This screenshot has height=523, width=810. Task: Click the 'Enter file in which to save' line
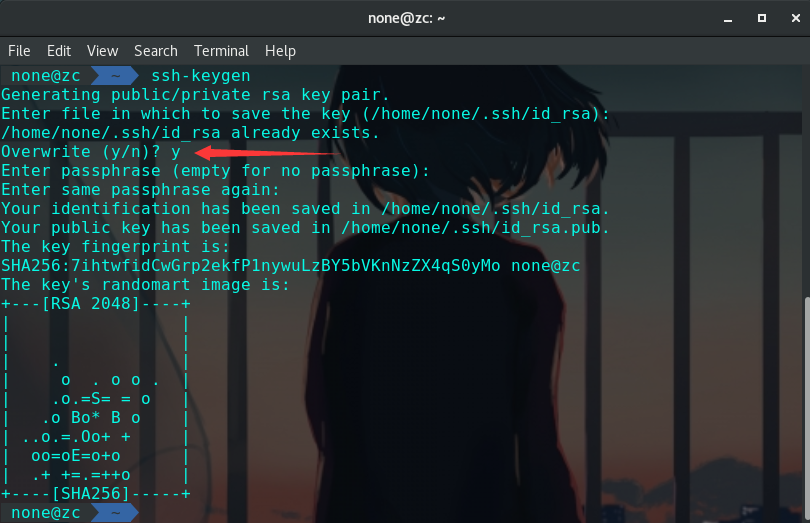[x=305, y=114]
